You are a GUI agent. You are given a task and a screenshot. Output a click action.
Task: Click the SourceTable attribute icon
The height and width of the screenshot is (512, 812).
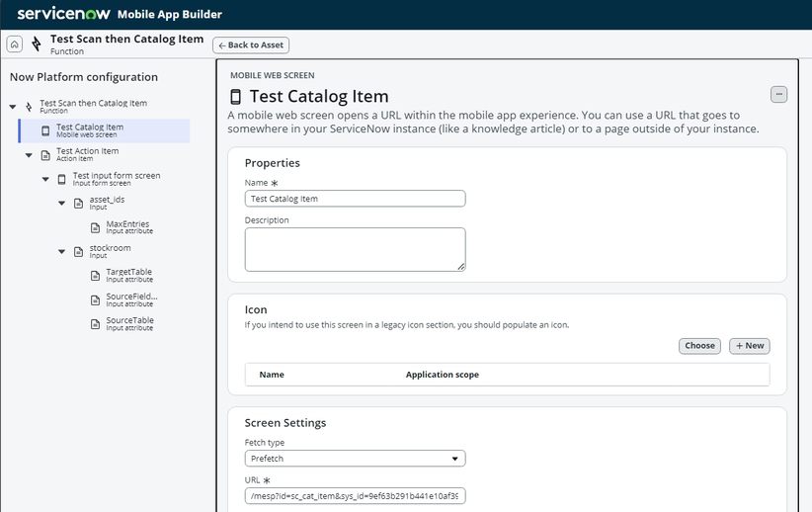tap(95, 324)
